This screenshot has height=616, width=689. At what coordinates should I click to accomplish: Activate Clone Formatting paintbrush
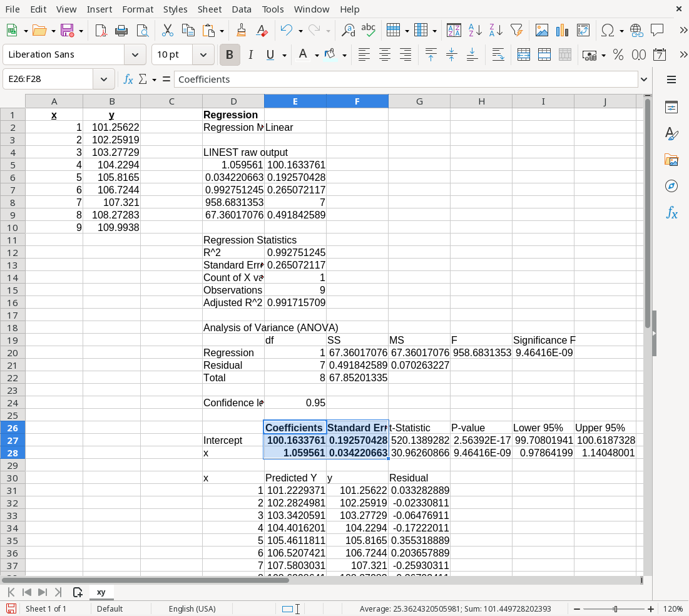pyautogui.click(x=241, y=30)
